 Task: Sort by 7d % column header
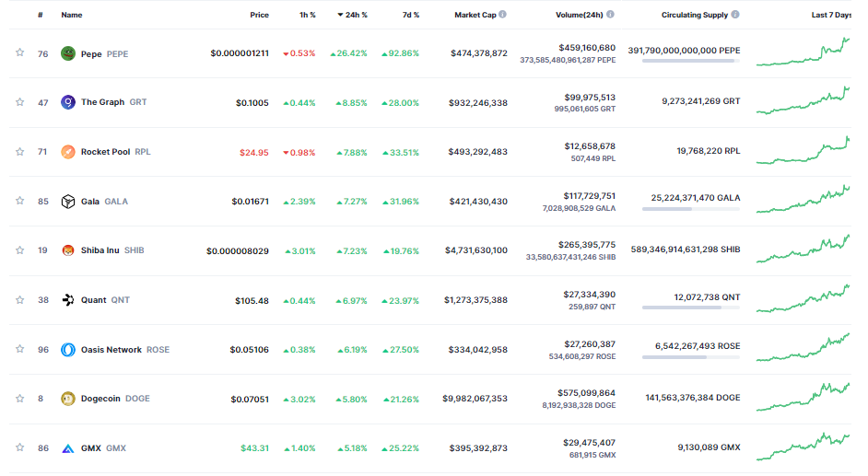coord(411,15)
